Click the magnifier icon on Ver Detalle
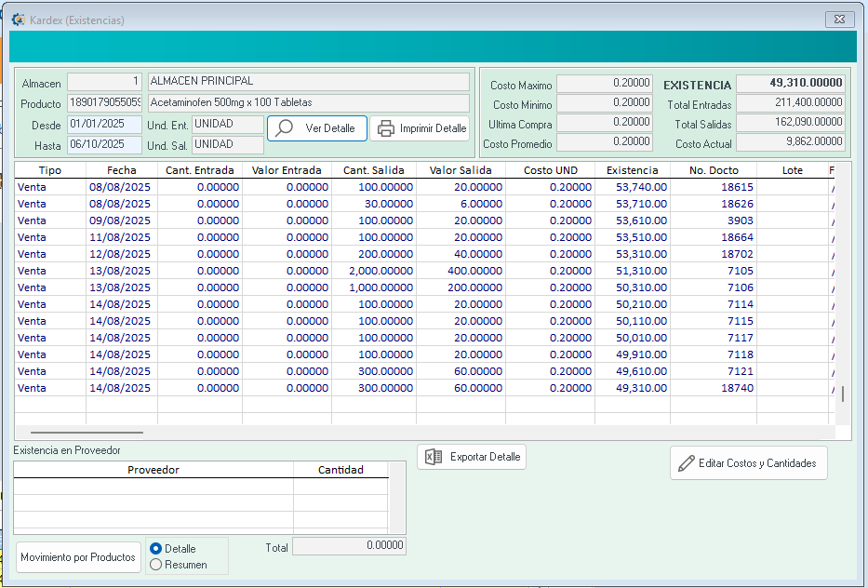Screen dimensions: 868x588 (x=285, y=128)
